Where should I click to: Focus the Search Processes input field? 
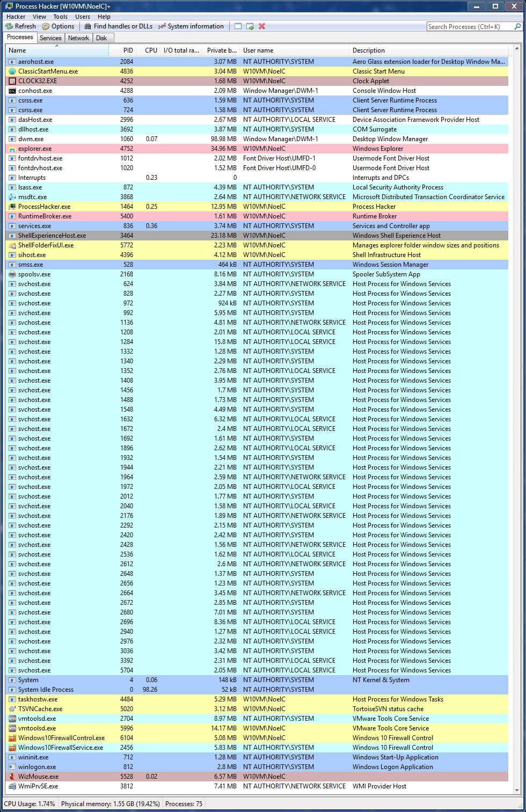pos(470,26)
